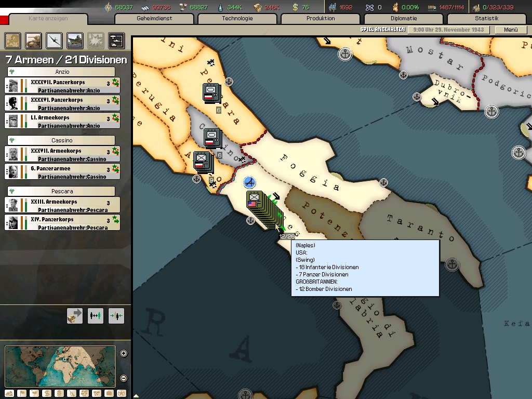The height and width of the screenshot is (399, 532).
Task: Open the land units (tank) overview
Action: tap(34, 41)
